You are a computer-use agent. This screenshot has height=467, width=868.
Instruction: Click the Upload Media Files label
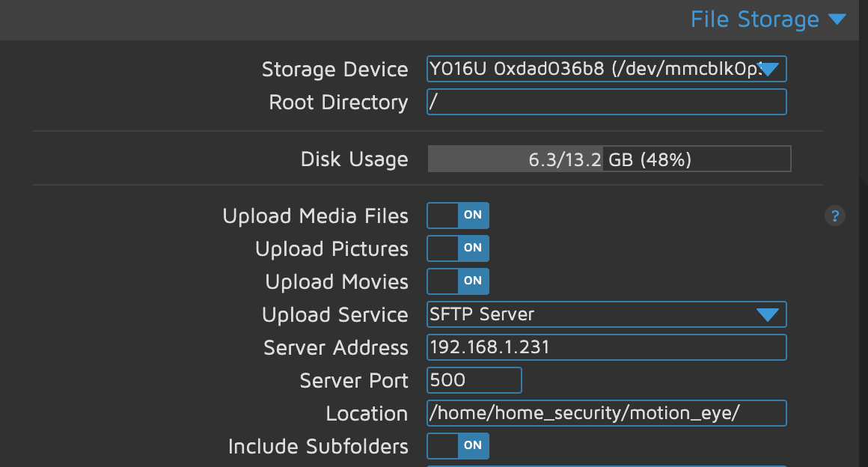(314, 216)
